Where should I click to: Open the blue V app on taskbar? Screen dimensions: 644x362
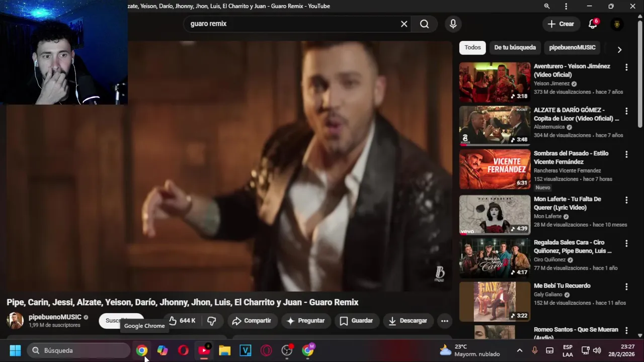246,350
